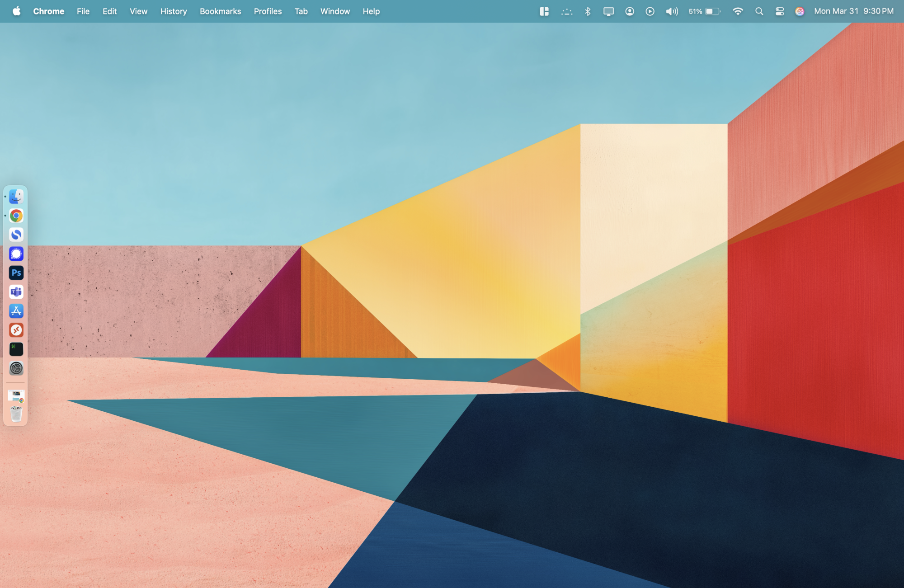904x588 pixels.
Task: Open Control Center in menu bar
Action: coord(779,11)
